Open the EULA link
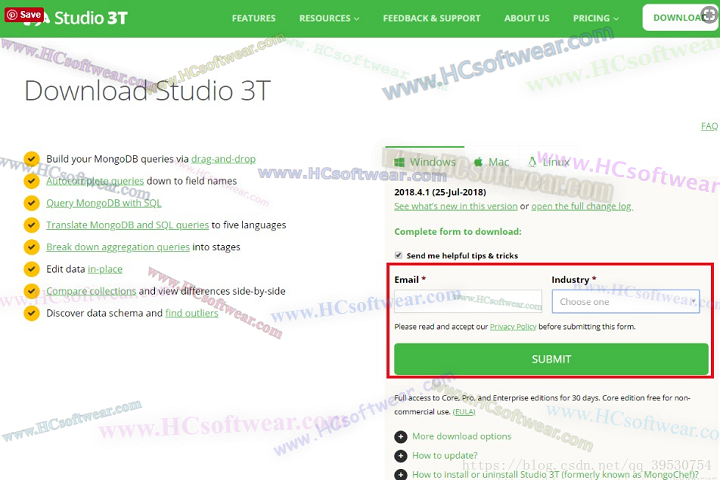The height and width of the screenshot is (480, 720). point(464,412)
